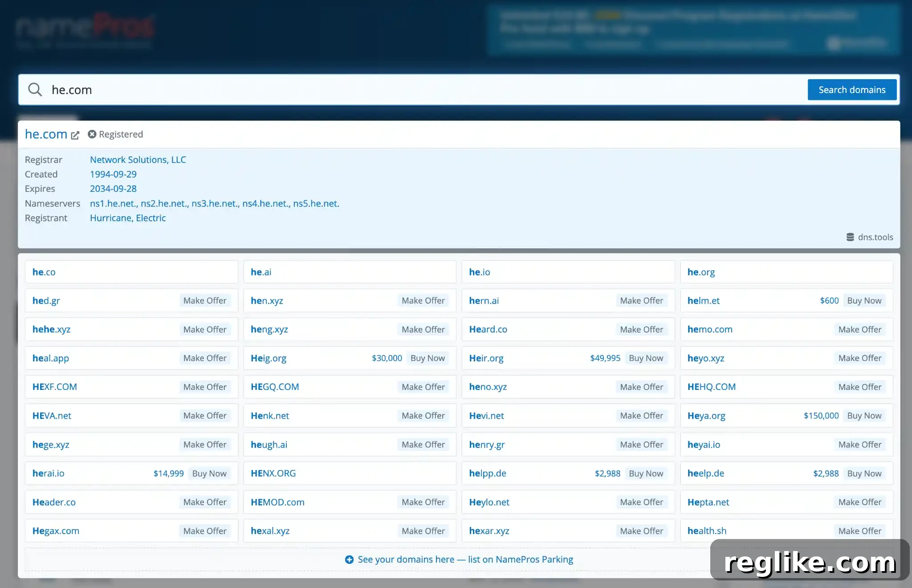Click the Search domains button
This screenshot has height=588, width=912.
click(x=852, y=89)
